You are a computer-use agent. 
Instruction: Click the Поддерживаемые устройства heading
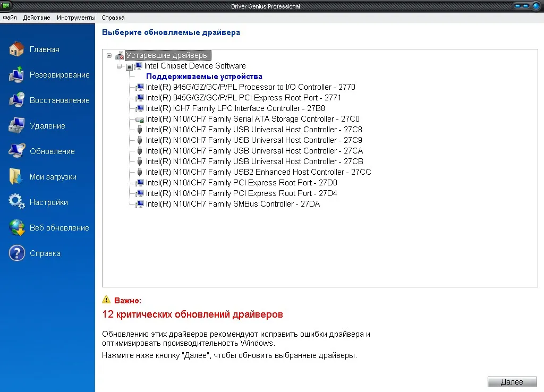pos(204,76)
